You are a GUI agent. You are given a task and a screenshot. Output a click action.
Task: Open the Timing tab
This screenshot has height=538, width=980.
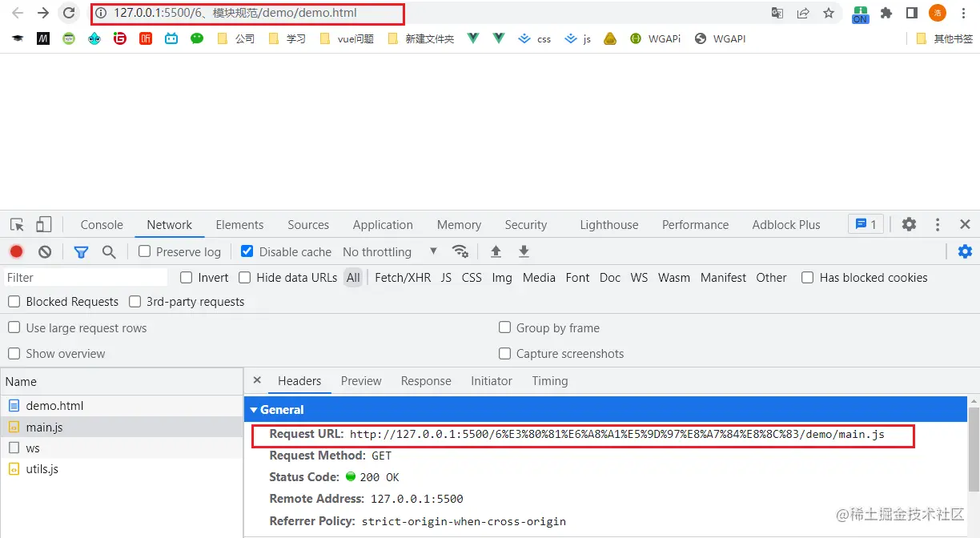pos(550,381)
